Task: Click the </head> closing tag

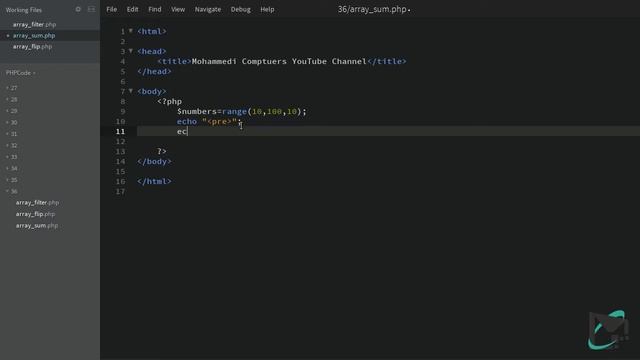Action: click(x=154, y=71)
